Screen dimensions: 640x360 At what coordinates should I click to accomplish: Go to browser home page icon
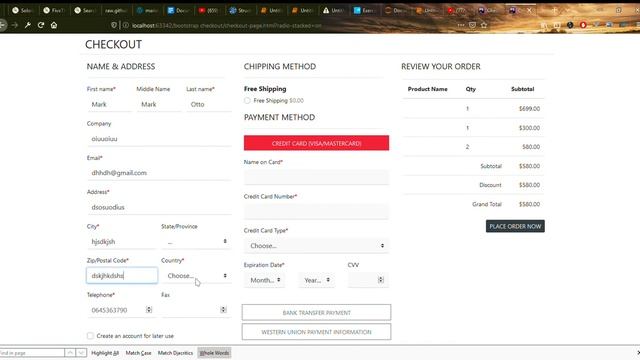tap(54, 25)
